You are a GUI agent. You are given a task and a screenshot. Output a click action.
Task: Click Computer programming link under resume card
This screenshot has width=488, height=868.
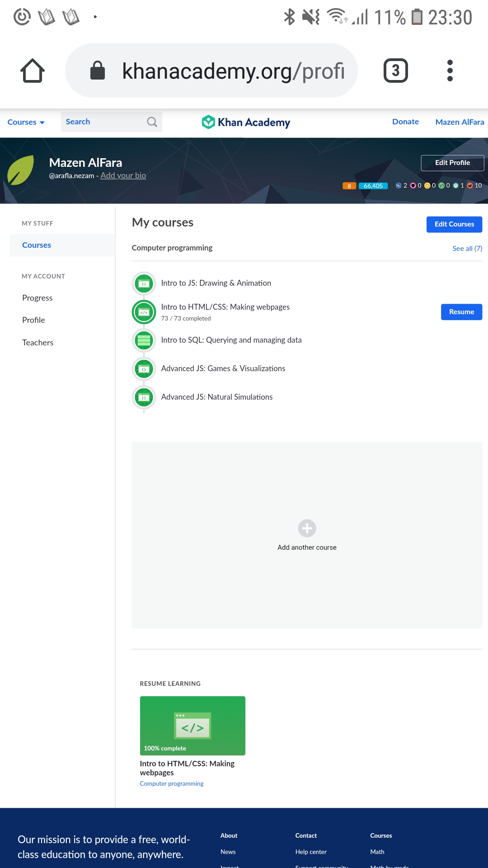pyautogui.click(x=171, y=783)
